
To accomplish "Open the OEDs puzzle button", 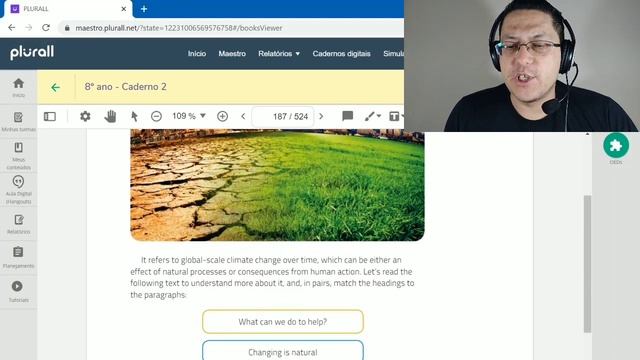I will [x=616, y=145].
